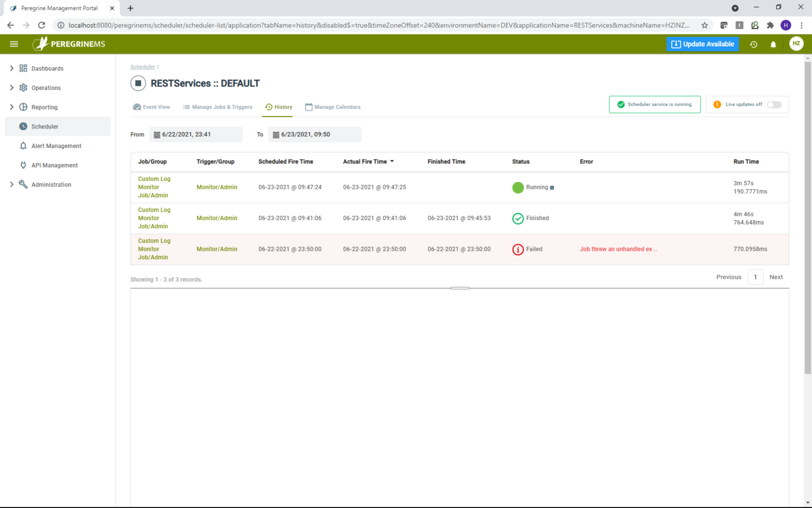The width and height of the screenshot is (812, 508).
Task: Click the 'Job threw an unhandled ex' error text
Action: point(618,249)
